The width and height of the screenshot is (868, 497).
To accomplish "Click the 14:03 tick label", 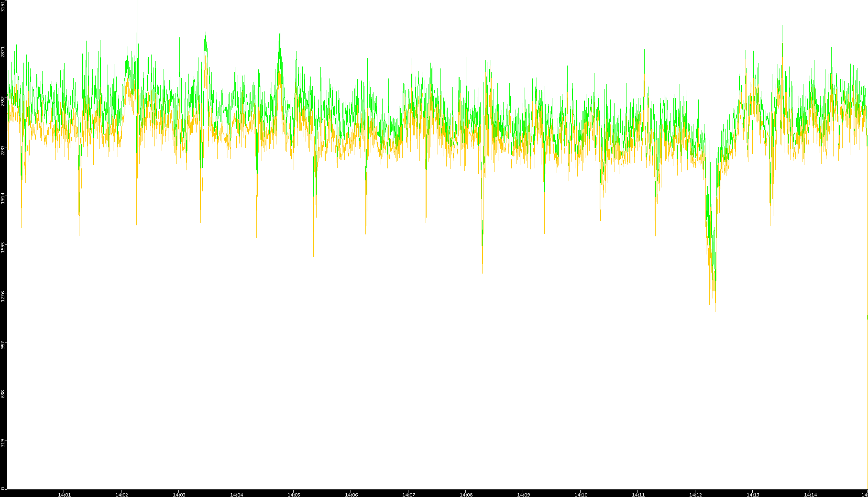I will tap(179, 494).
